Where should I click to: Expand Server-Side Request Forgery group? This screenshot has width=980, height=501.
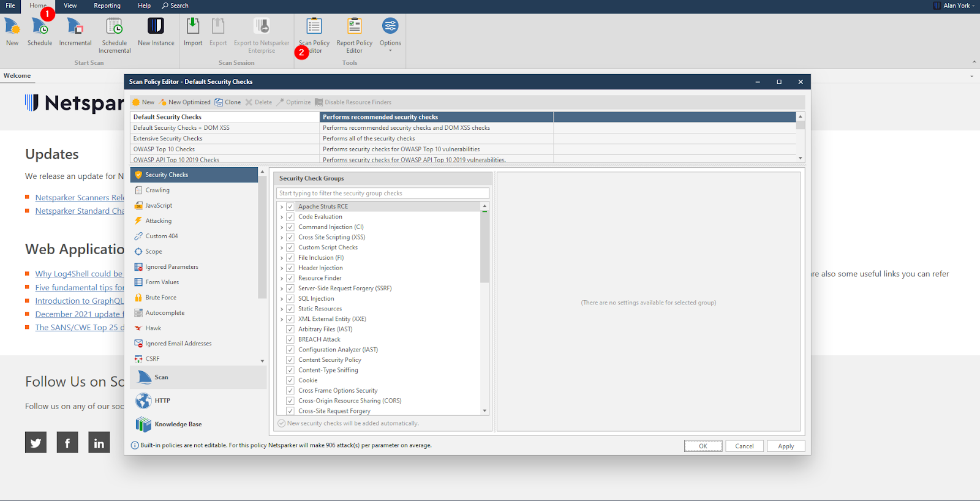tap(282, 288)
